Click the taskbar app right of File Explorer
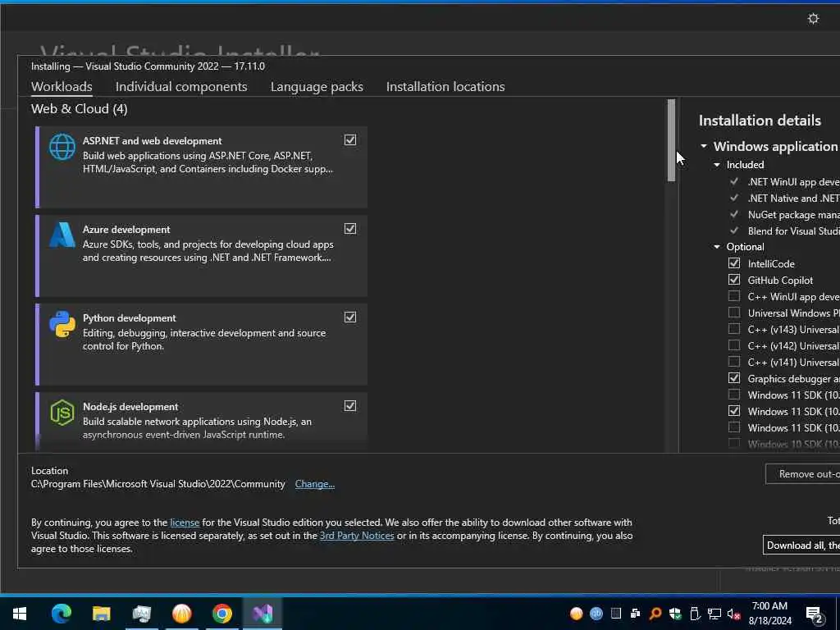This screenshot has height=630, width=840. pos(141,614)
